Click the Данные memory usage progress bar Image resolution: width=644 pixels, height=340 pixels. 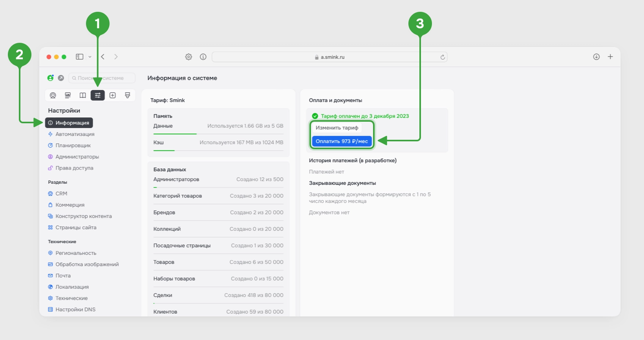218,134
